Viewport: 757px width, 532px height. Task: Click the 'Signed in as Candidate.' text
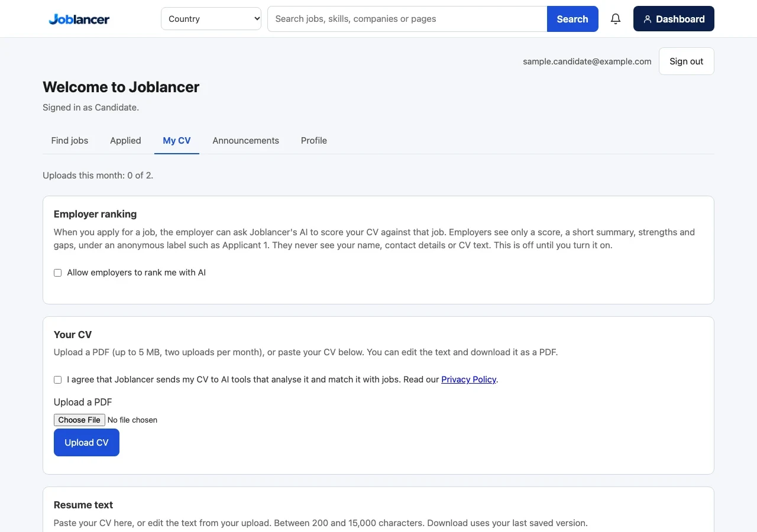click(91, 108)
